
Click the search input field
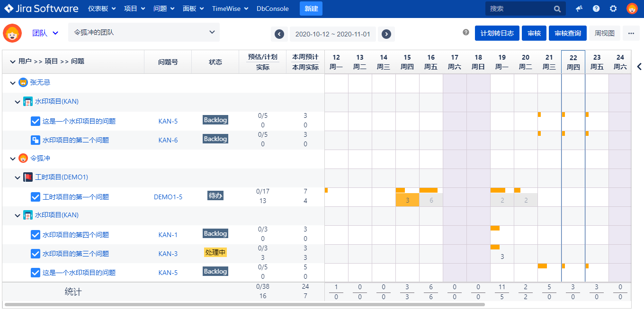coord(519,9)
